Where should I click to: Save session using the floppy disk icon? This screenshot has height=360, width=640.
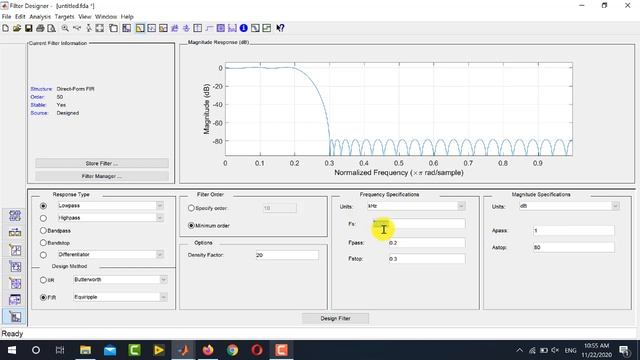click(x=29, y=28)
